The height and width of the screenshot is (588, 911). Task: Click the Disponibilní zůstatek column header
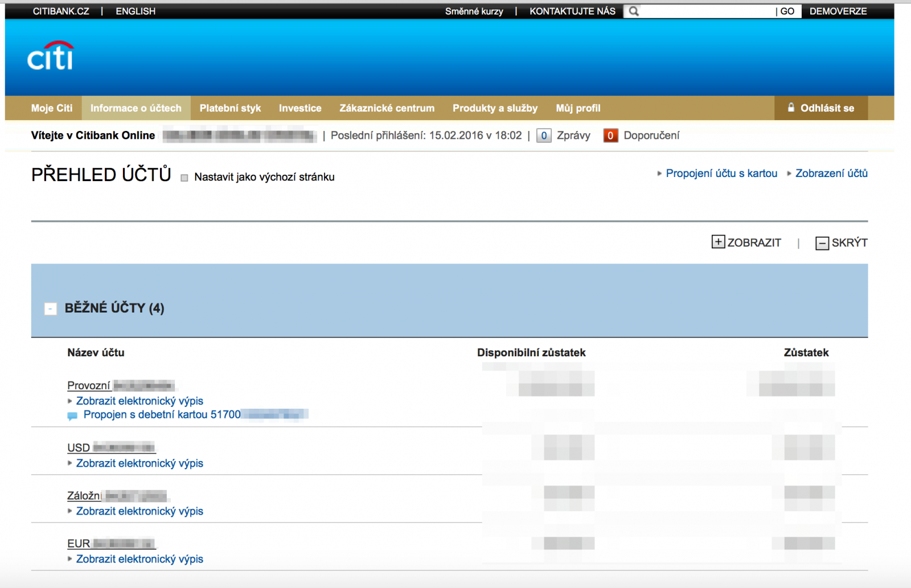(x=531, y=353)
